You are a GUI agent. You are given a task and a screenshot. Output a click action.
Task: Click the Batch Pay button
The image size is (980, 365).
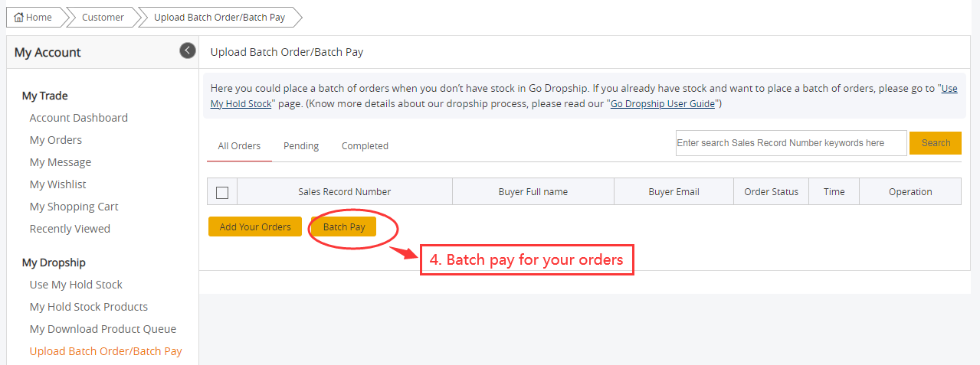point(344,227)
